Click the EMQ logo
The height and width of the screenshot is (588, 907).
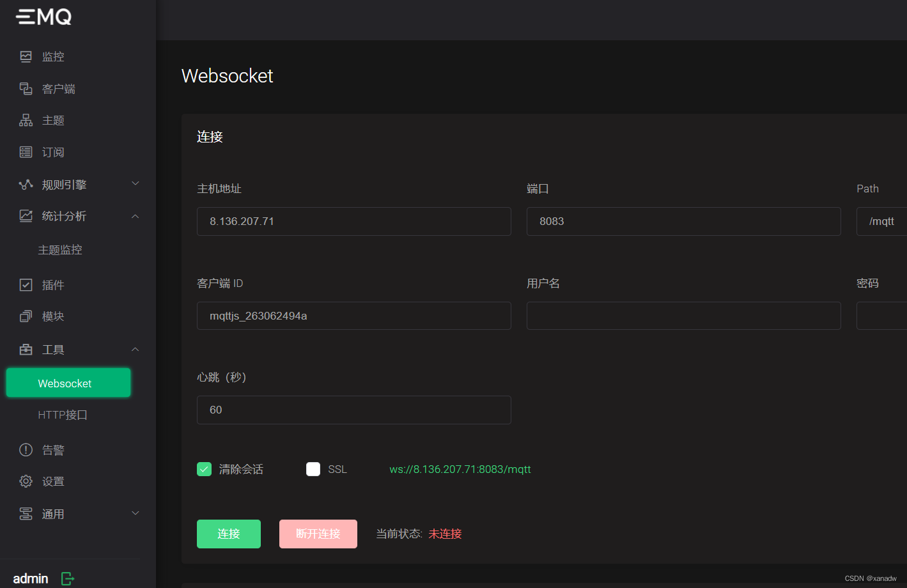tap(43, 17)
